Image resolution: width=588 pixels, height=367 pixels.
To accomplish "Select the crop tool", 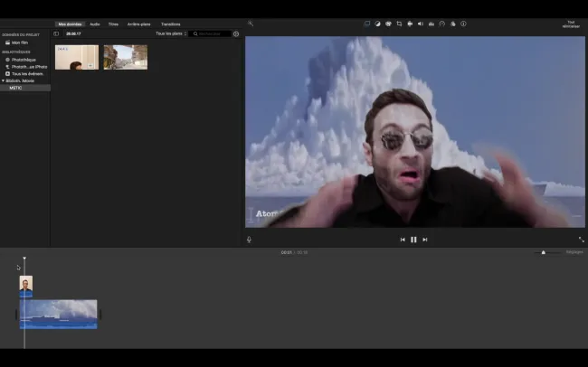I will pos(399,24).
